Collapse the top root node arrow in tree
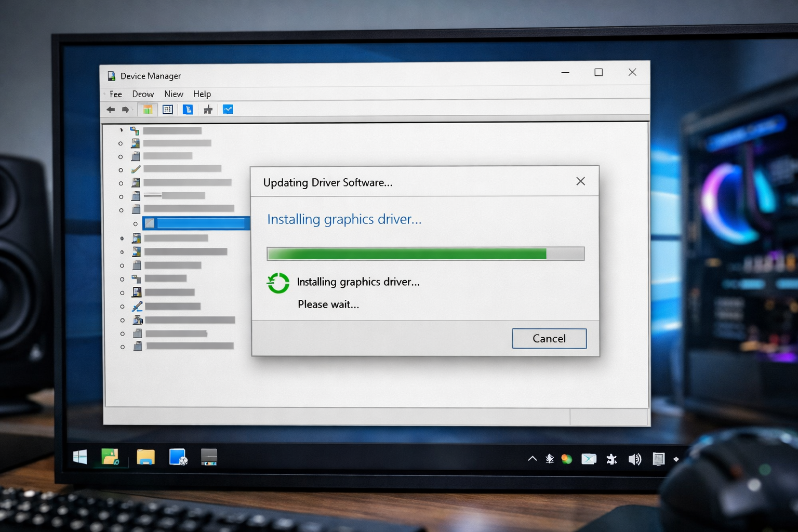This screenshot has height=532, width=798. coord(121,130)
